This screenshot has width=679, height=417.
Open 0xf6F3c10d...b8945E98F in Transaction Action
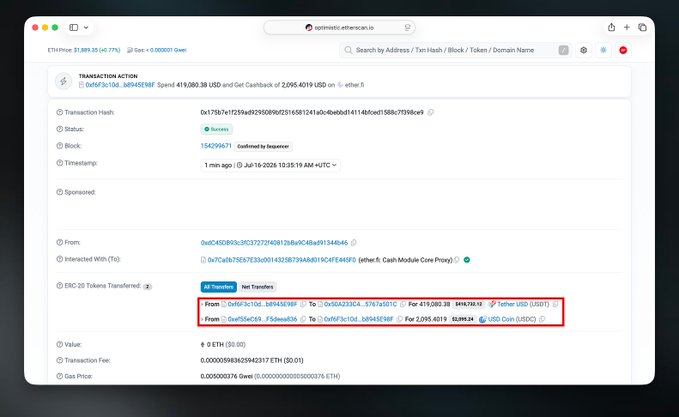[120, 85]
